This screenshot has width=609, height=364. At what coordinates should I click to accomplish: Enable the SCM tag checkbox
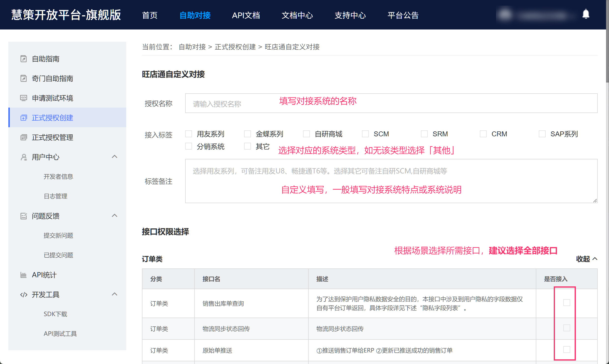(365, 134)
